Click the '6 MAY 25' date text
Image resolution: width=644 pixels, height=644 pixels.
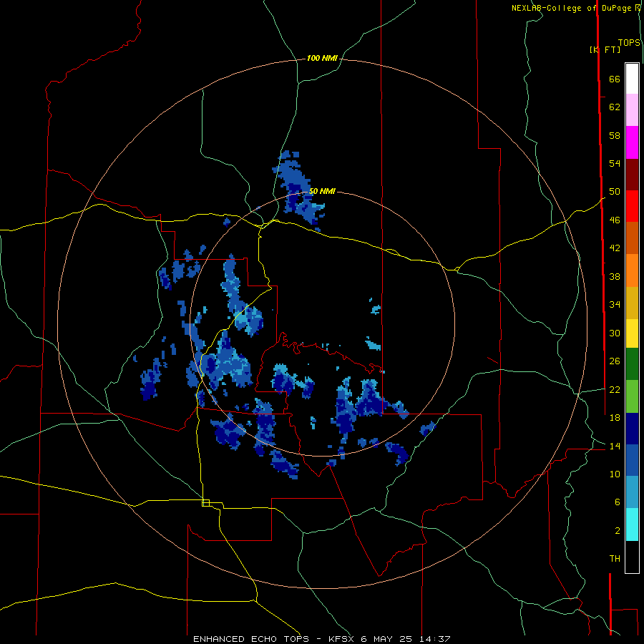[388, 639]
